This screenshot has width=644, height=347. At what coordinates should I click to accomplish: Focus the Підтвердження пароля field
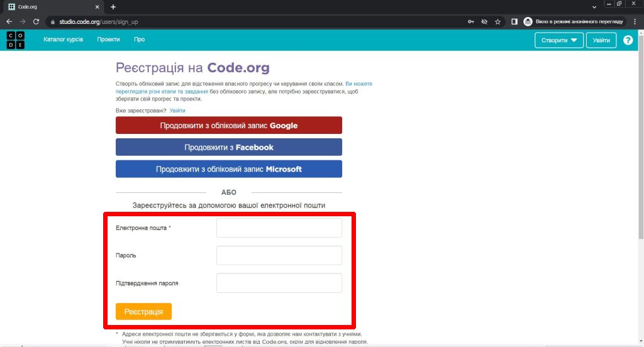[x=279, y=283]
